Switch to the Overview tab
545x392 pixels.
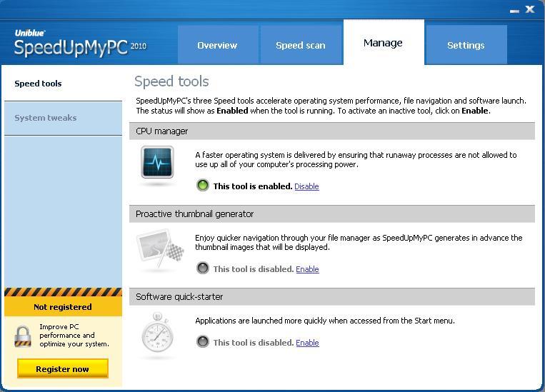coord(218,45)
